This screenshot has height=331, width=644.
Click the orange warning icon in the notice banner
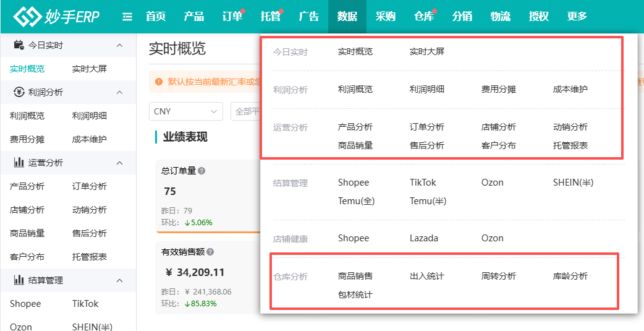pyautogui.click(x=159, y=81)
